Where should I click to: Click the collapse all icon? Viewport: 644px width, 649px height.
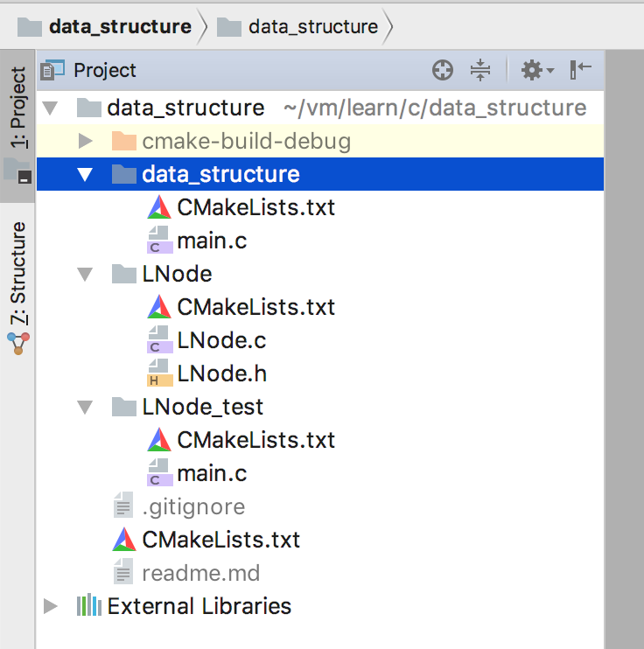tap(480, 70)
